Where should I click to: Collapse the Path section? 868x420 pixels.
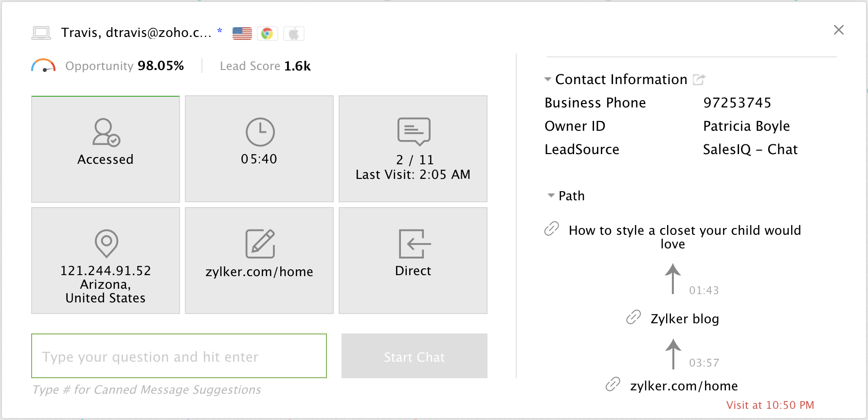(x=551, y=195)
